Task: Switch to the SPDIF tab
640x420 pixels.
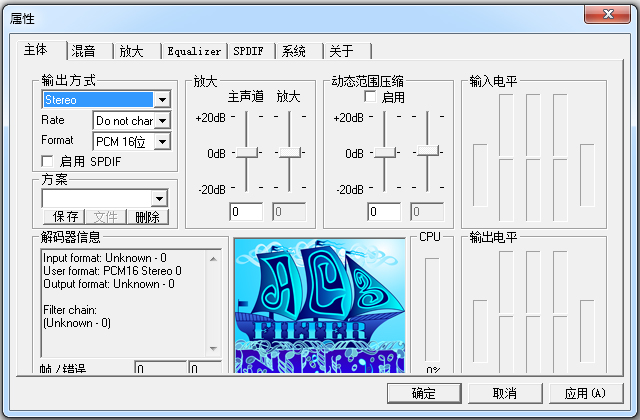Action: click(x=250, y=51)
